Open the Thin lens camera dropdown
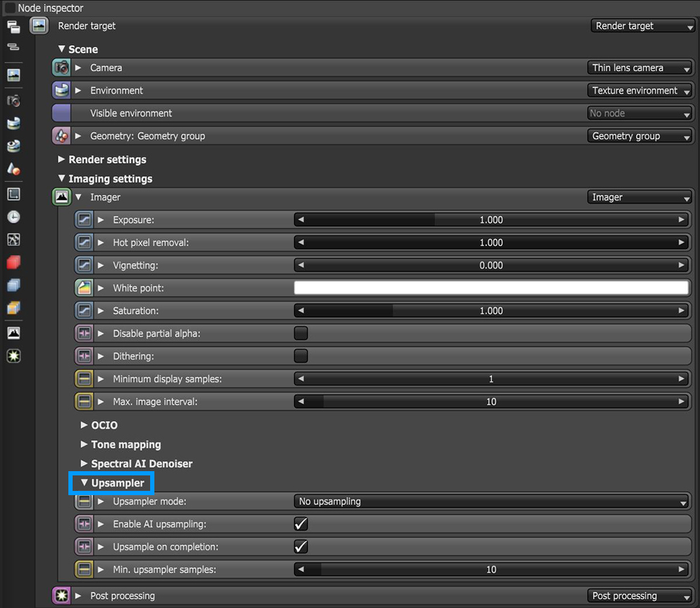This screenshot has height=608, width=700. point(640,68)
